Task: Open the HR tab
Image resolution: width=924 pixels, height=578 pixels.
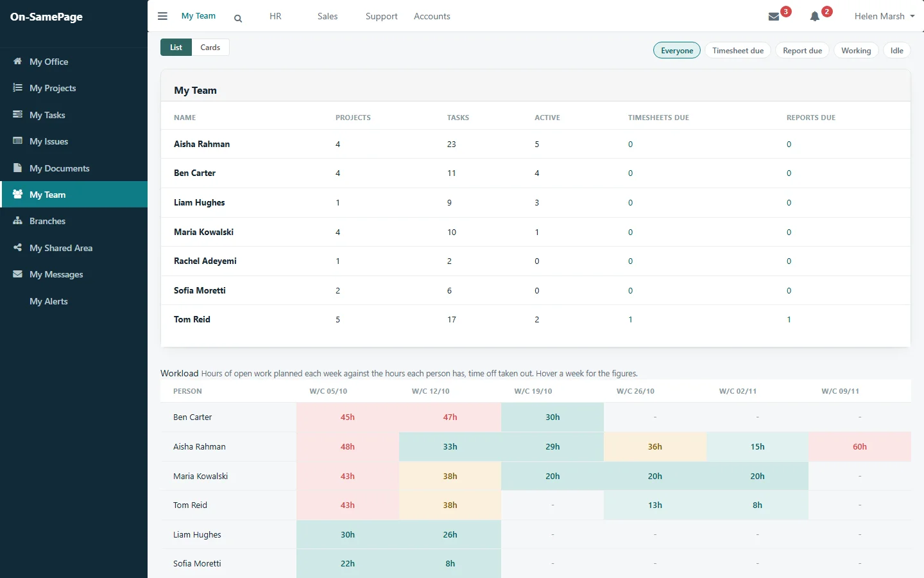Action: click(x=275, y=16)
